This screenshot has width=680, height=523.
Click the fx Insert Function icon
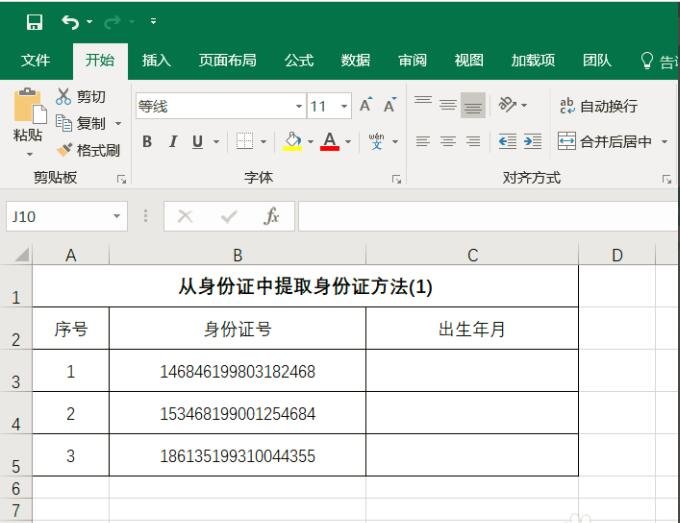[271, 216]
